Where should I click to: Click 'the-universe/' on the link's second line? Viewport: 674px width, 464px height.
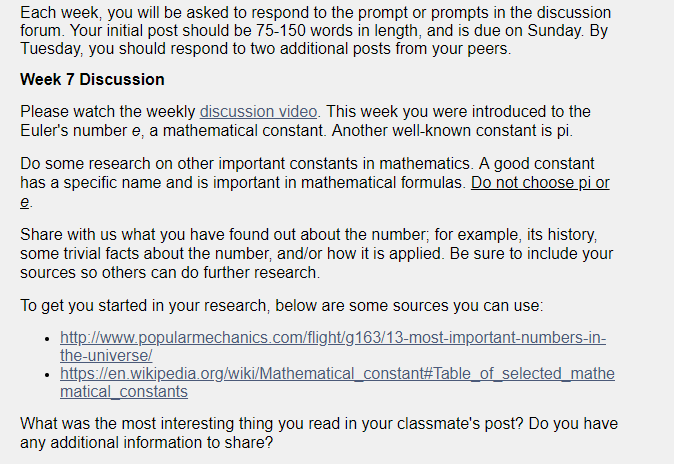(x=106, y=356)
